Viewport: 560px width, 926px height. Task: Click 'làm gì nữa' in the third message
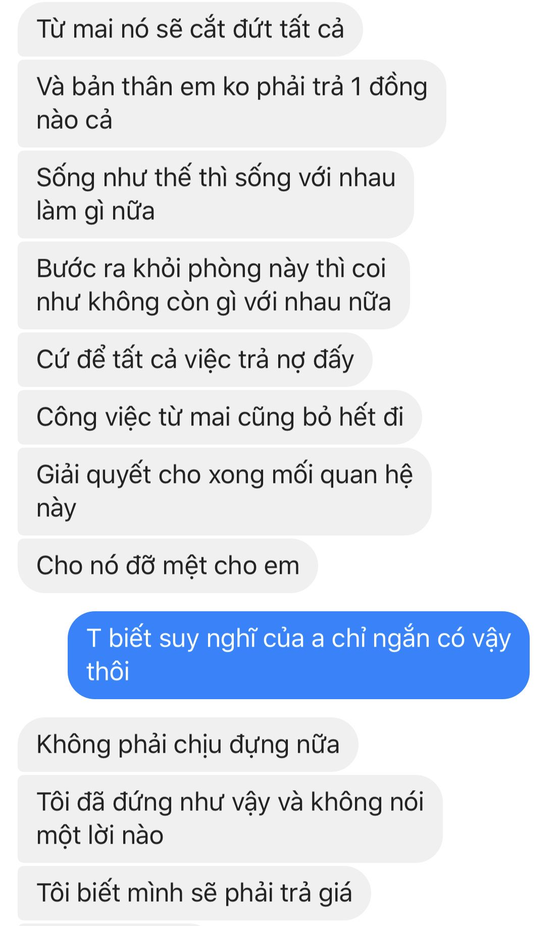[95, 211]
